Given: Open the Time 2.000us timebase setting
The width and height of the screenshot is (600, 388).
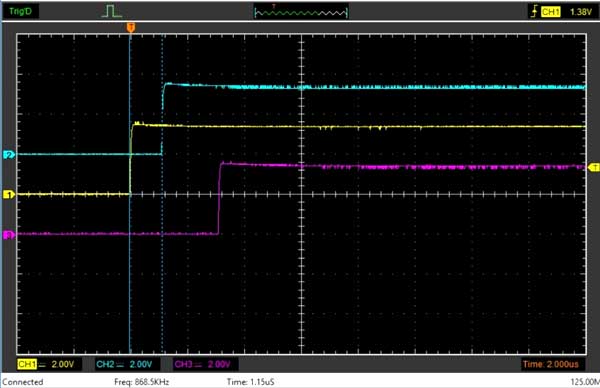Looking at the screenshot, I should pos(550,364).
